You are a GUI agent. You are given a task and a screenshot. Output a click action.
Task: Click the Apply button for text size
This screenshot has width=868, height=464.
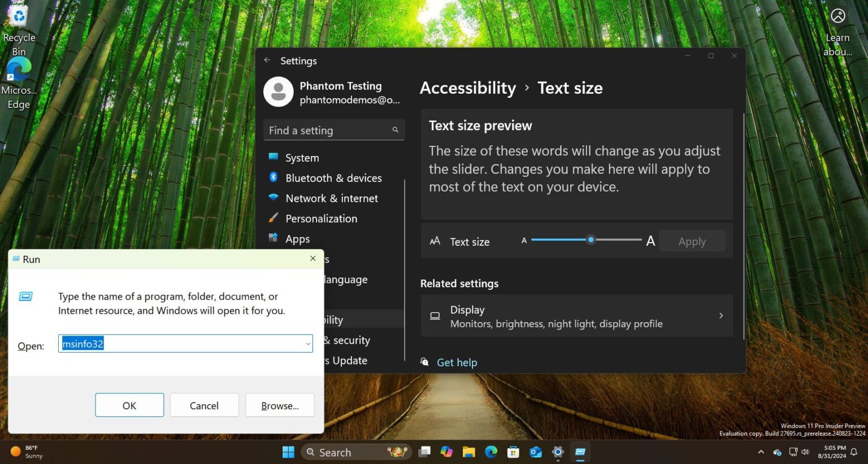692,241
